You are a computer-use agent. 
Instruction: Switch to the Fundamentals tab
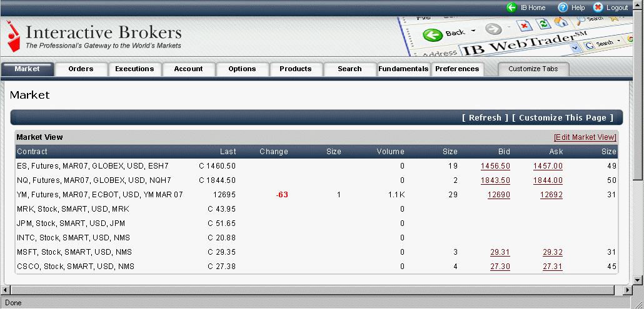pos(403,69)
